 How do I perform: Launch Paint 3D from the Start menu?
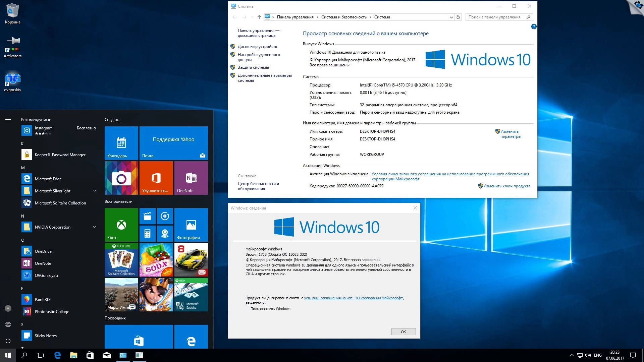[x=43, y=299]
